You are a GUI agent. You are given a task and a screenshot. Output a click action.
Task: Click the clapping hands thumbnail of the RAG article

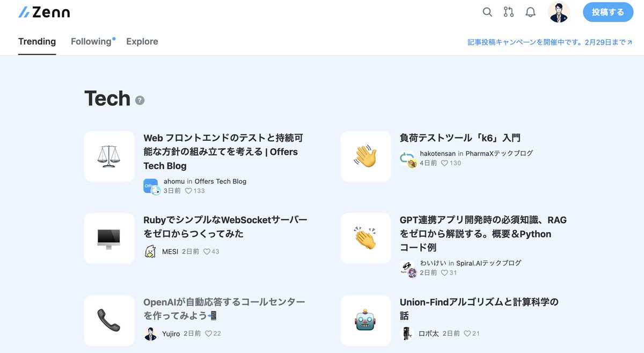[x=365, y=239]
